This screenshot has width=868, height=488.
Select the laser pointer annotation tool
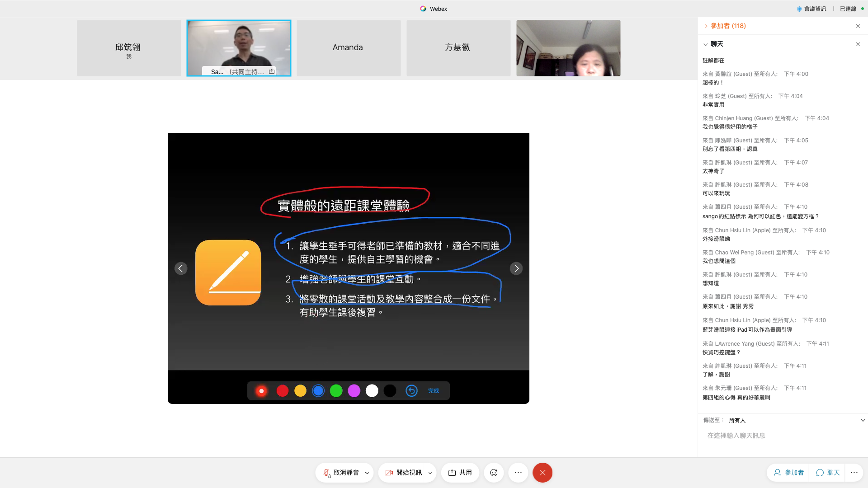point(261,391)
